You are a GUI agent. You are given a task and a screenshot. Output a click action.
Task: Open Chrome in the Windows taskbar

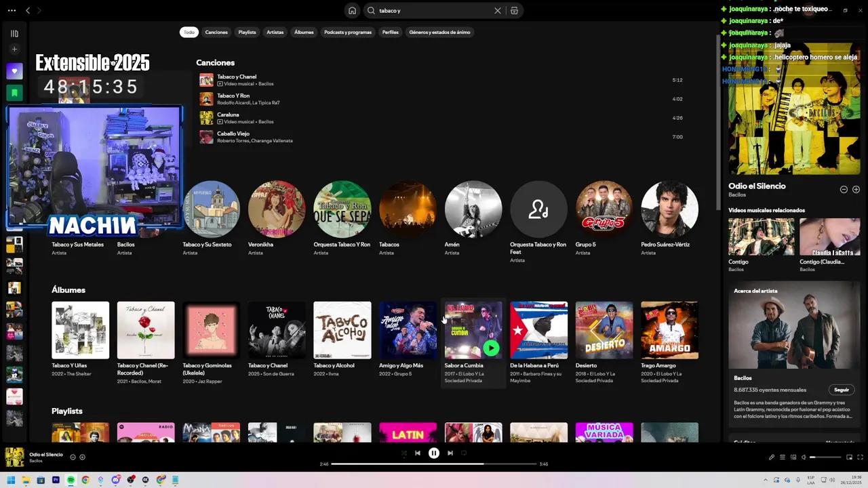tap(85, 480)
